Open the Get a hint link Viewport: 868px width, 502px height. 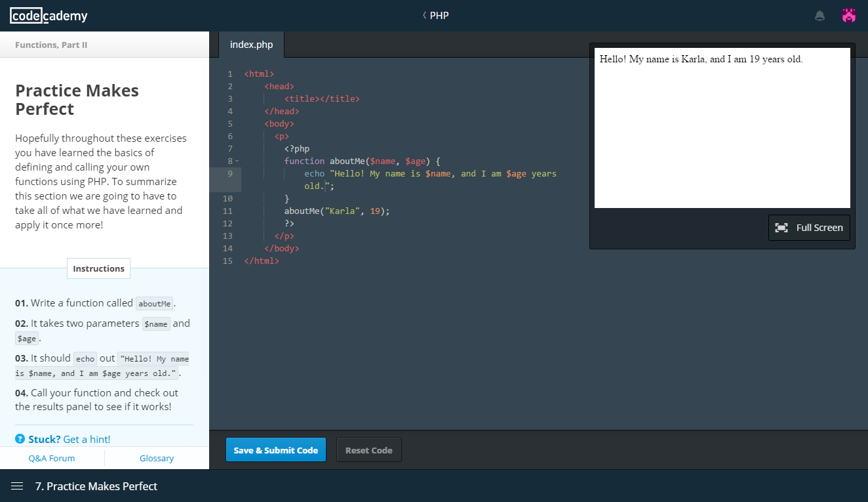pyautogui.click(x=87, y=439)
